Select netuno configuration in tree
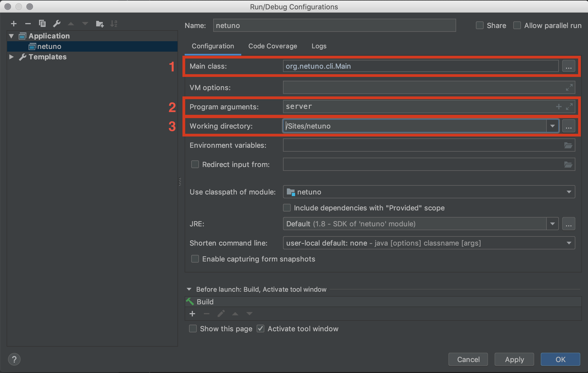The image size is (588, 373). pyautogui.click(x=92, y=46)
